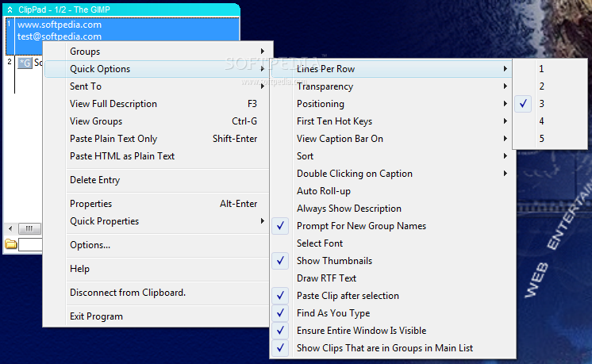This screenshot has height=364, width=592.
Task: Expand the Transparency submenu
Action: point(394,86)
